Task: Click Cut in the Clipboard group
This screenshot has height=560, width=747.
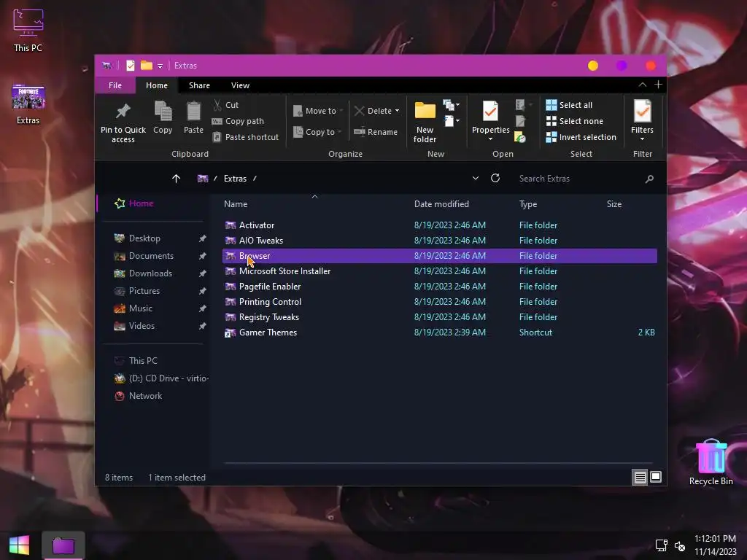Action: click(x=226, y=105)
